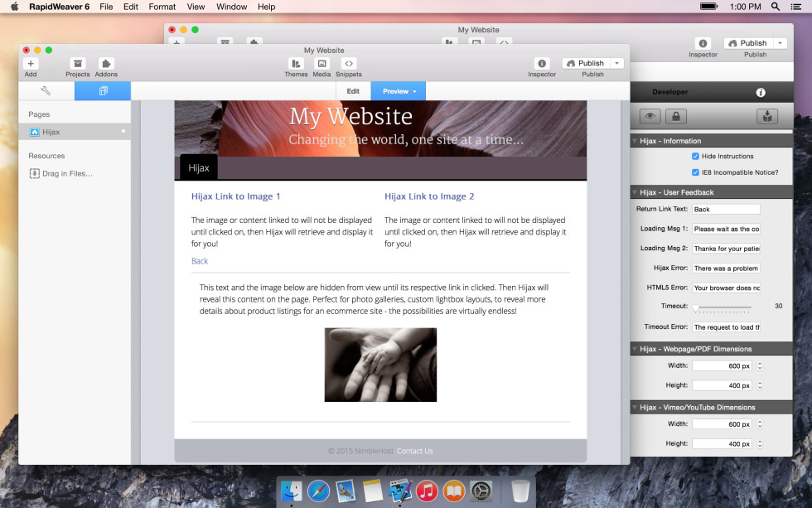Open RapidWeaver icon in the dock

coord(399,491)
